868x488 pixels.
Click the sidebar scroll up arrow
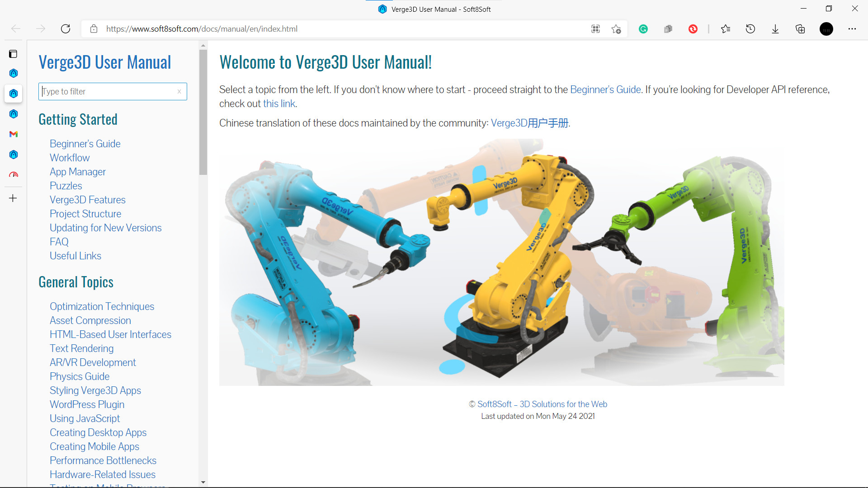[x=203, y=45]
